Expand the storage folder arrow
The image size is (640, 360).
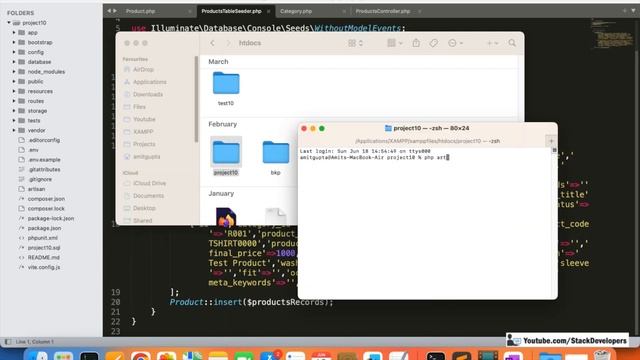14,111
